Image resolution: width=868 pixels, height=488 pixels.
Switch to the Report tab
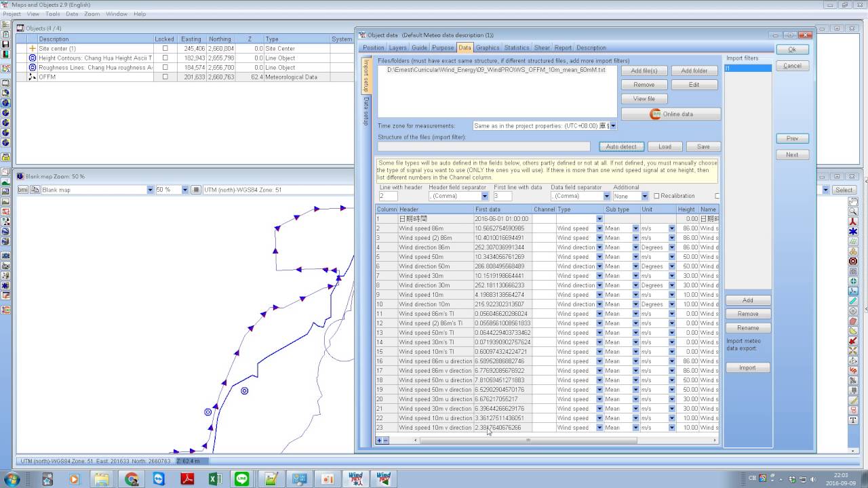563,47
